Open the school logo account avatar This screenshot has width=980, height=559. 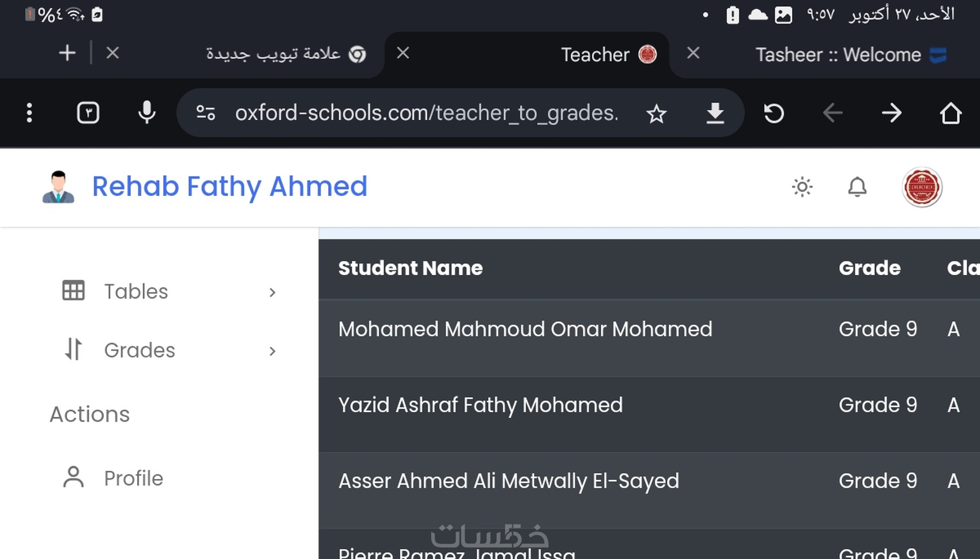pyautogui.click(x=921, y=187)
